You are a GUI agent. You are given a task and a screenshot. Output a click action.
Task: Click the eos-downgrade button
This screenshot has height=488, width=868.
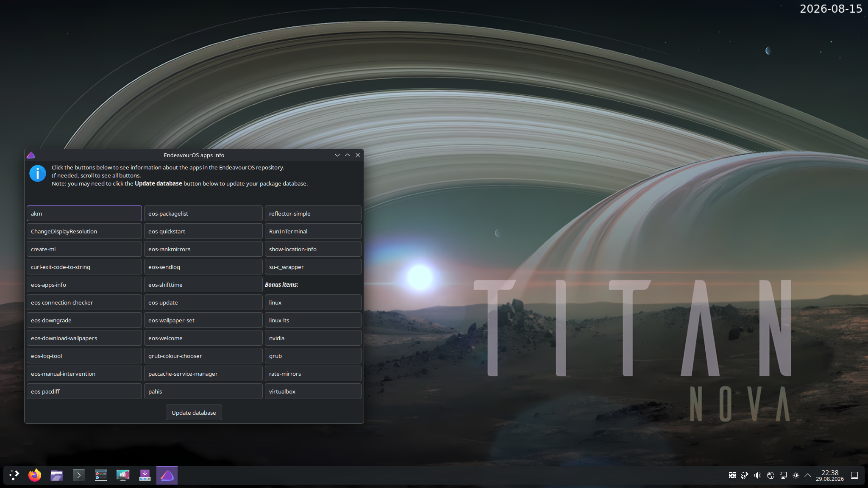84,320
